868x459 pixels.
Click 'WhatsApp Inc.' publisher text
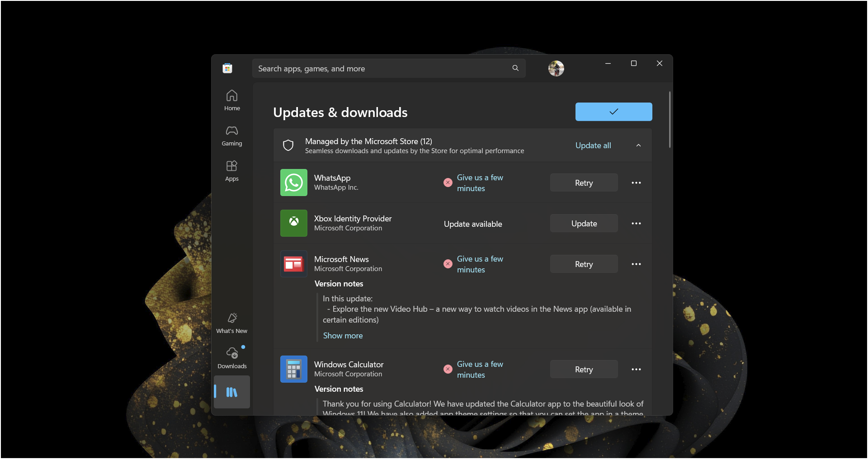coord(336,187)
